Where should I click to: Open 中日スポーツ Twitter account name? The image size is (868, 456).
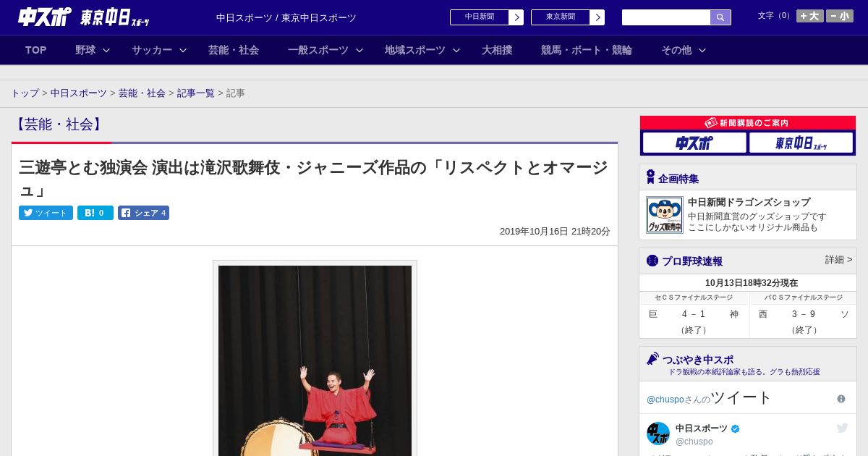click(702, 428)
